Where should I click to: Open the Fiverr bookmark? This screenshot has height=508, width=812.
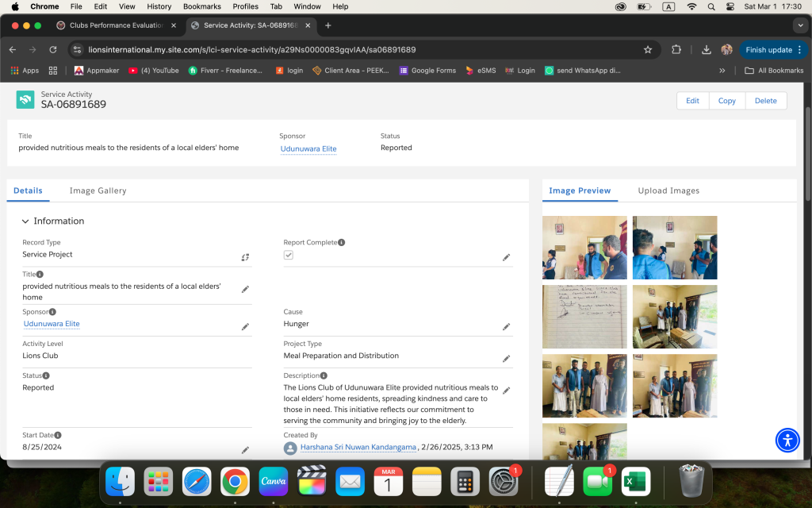click(225, 71)
